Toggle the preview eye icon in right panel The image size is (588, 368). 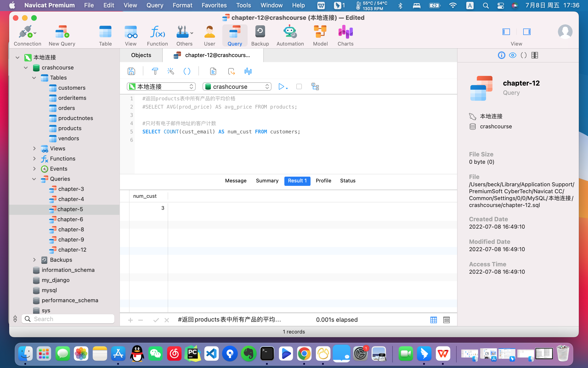tap(513, 55)
